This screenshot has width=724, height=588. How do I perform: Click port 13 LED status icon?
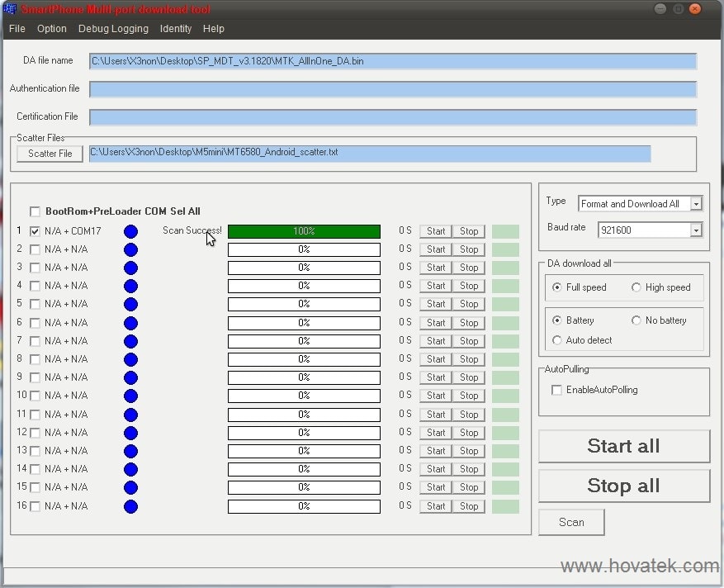[x=130, y=451]
